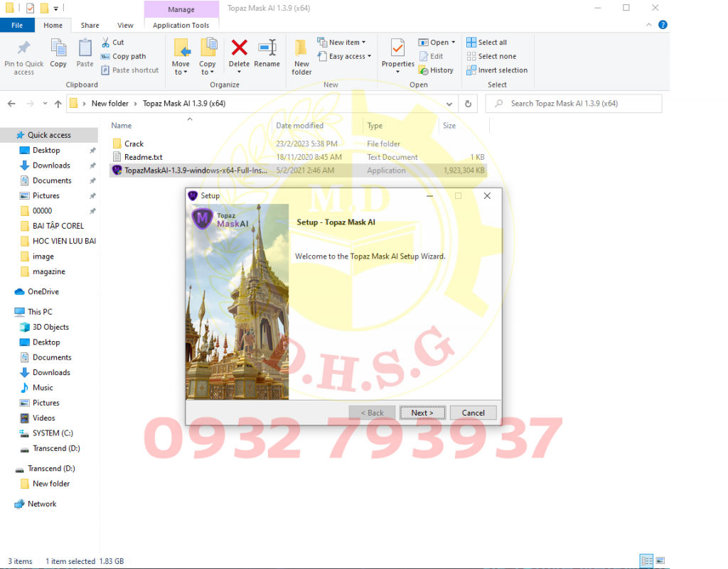
Task: Collapse the ribbon with the chevron
Action: [x=648, y=25]
